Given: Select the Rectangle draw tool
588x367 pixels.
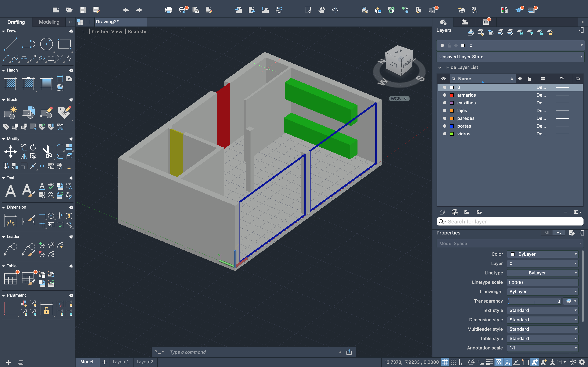Looking at the screenshot, I should point(64,44).
